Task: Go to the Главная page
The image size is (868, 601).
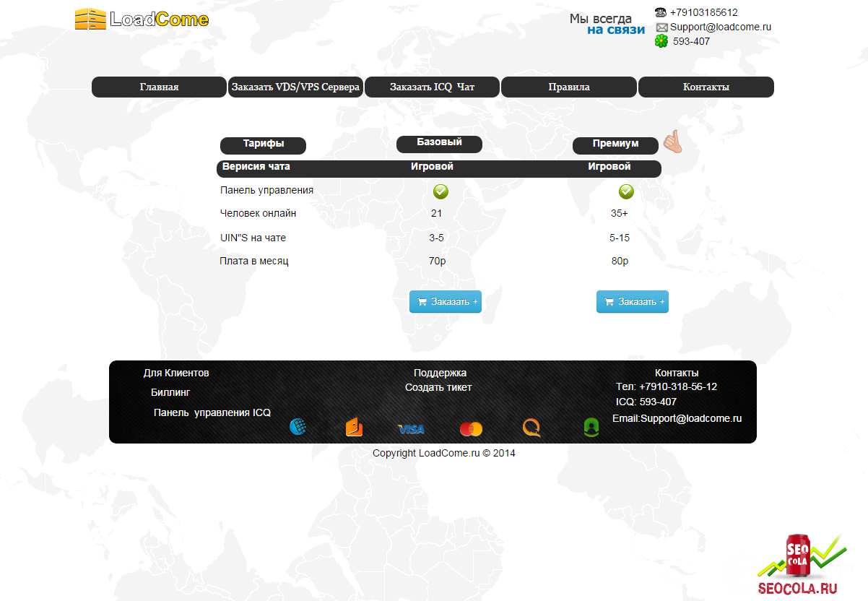Action: point(159,87)
